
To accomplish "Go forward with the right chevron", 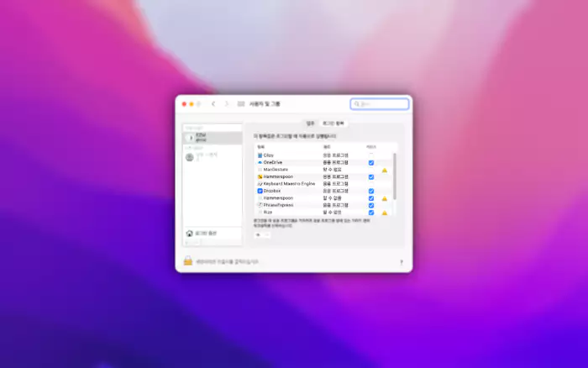I will click(227, 104).
